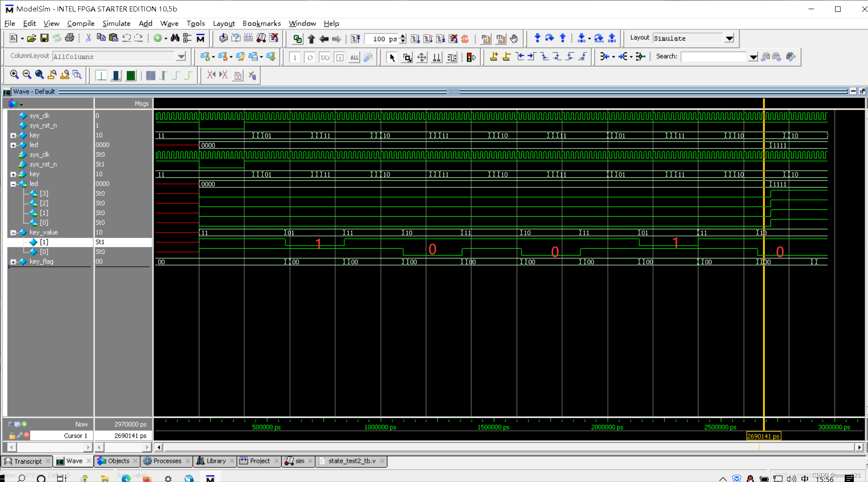Click the Delete Cursor icon
The height and width of the screenshot is (482, 868).
tap(507, 57)
